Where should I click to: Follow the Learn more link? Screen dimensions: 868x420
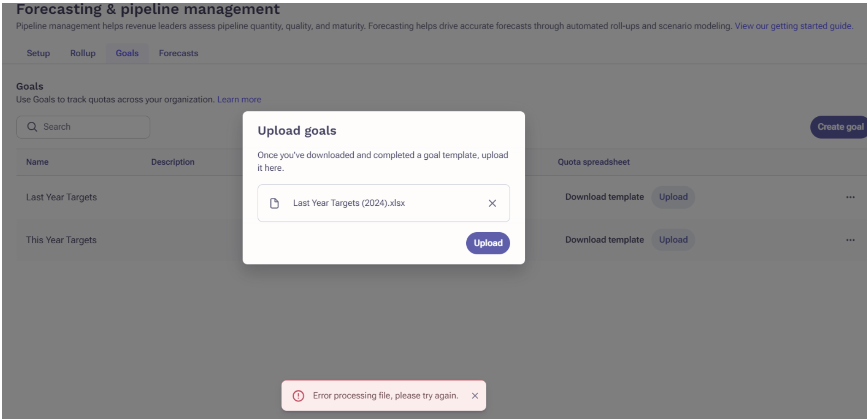(239, 99)
